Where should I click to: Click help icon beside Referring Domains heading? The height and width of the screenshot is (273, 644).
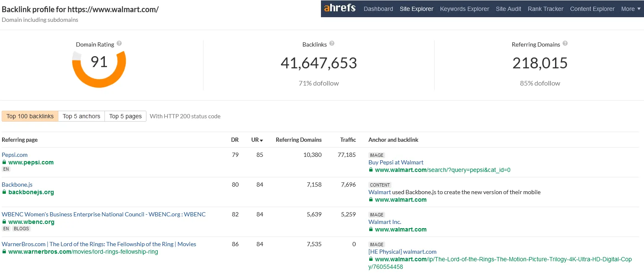tap(565, 44)
